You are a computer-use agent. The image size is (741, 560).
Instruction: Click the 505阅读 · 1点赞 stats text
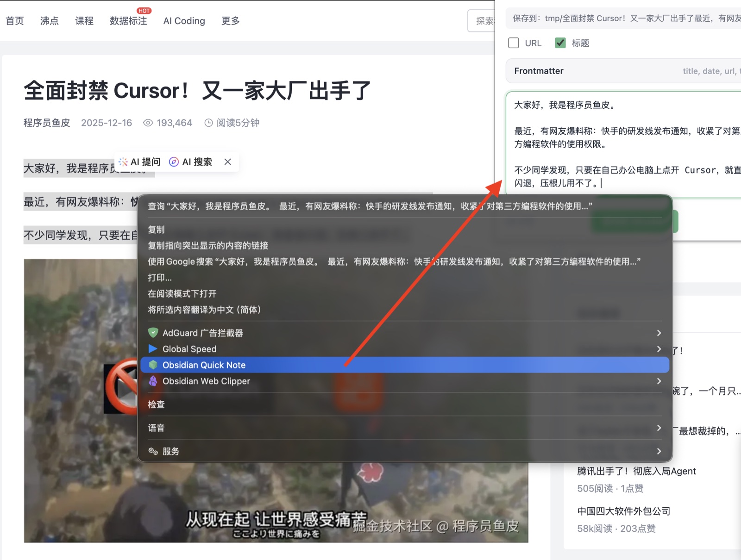tap(610, 488)
